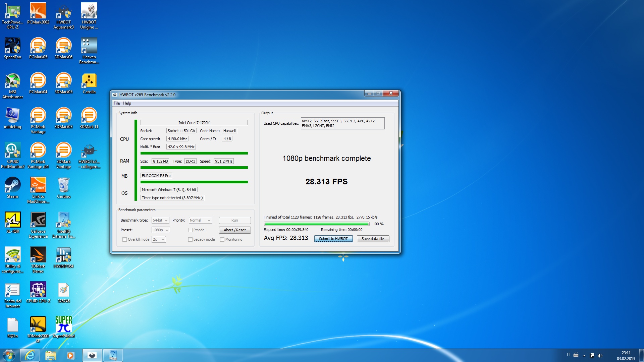Open HWiNFO64 desktop icon

click(x=63, y=257)
